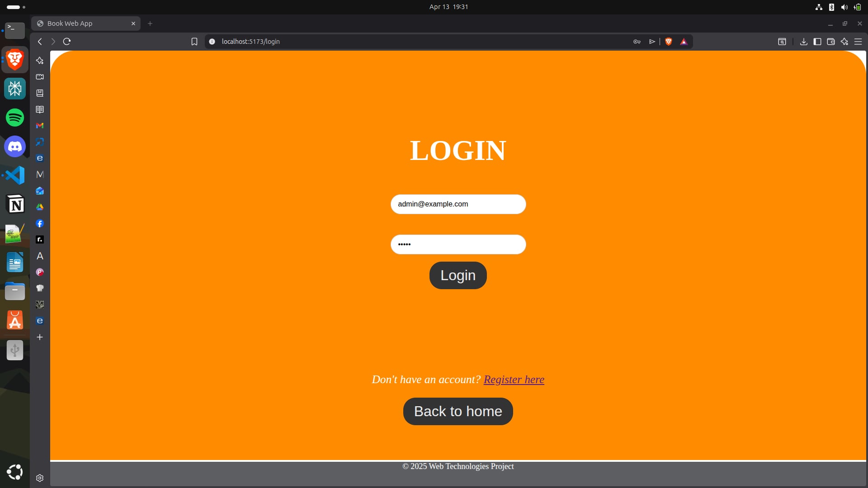Click the email input field
Image resolution: width=868 pixels, height=488 pixels.
[x=458, y=204]
